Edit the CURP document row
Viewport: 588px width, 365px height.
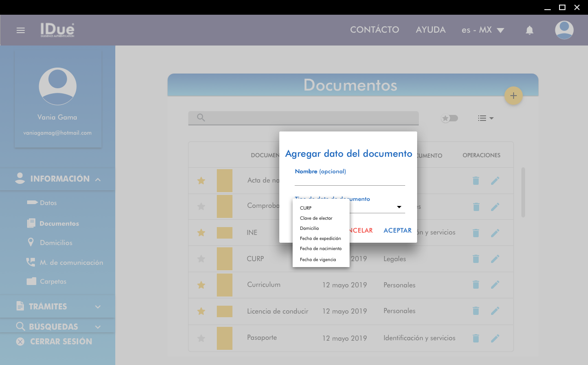pos(495,259)
